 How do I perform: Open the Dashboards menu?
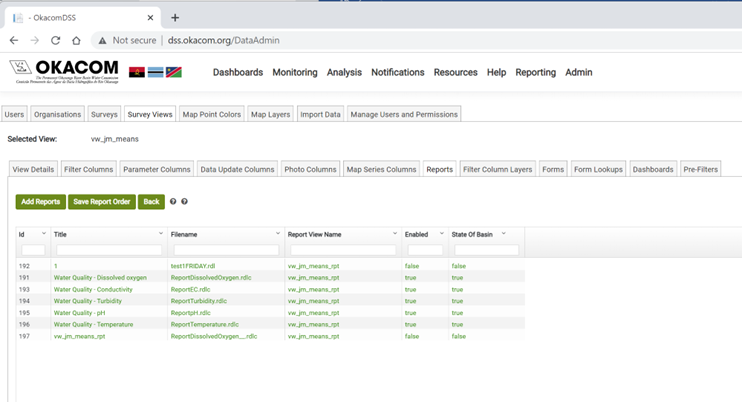click(x=238, y=72)
